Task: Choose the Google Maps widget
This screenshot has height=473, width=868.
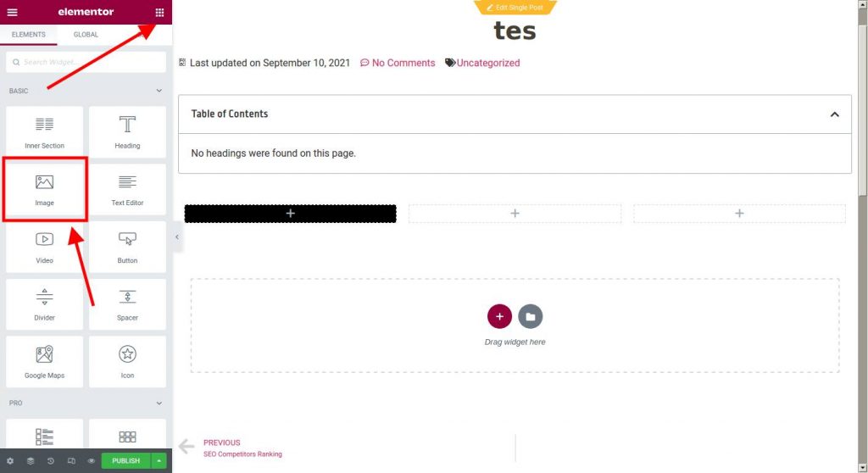Action: pyautogui.click(x=44, y=362)
